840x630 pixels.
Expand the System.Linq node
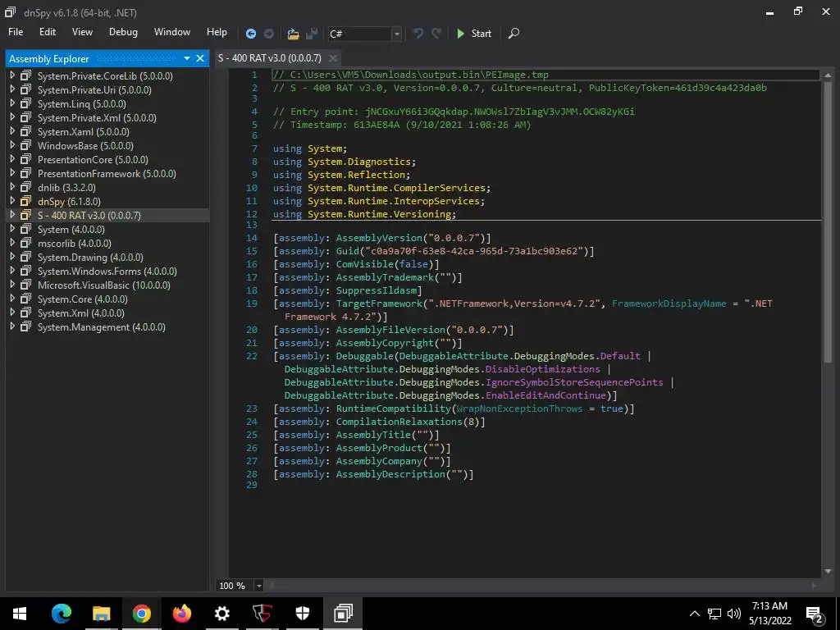click(12, 103)
